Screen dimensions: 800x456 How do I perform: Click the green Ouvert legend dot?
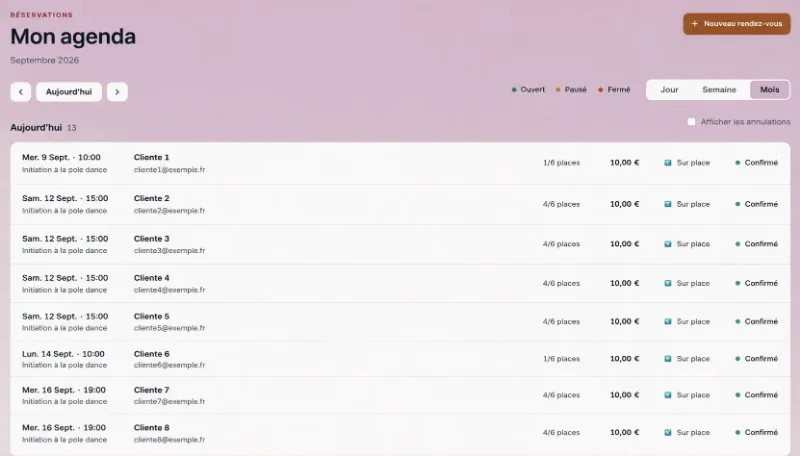point(514,90)
